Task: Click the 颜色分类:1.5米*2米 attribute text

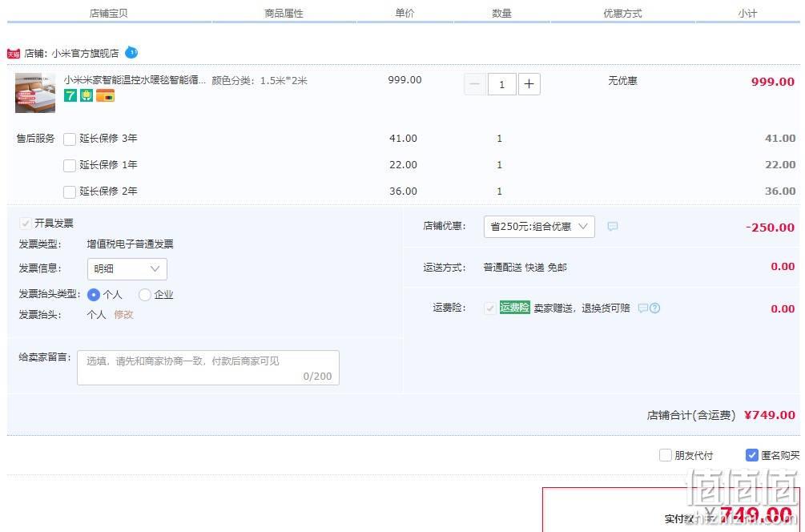Action: pos(260,81)
